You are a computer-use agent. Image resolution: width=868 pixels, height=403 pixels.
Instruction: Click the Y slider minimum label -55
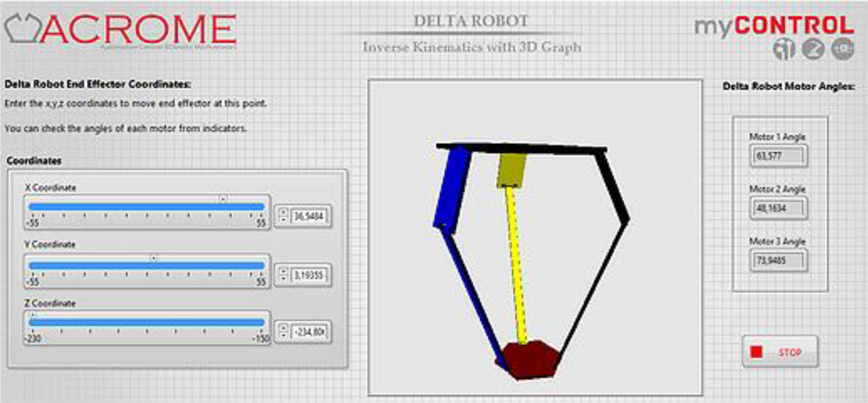coord(32,283)
